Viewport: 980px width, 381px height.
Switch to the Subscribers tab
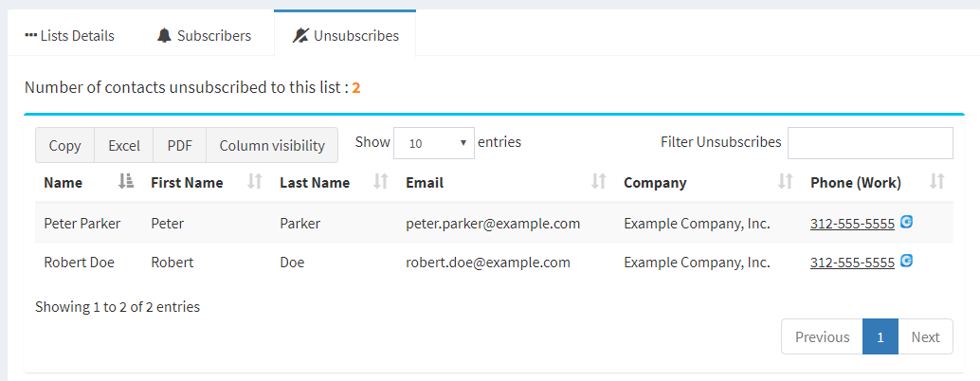tap(204, 36)
